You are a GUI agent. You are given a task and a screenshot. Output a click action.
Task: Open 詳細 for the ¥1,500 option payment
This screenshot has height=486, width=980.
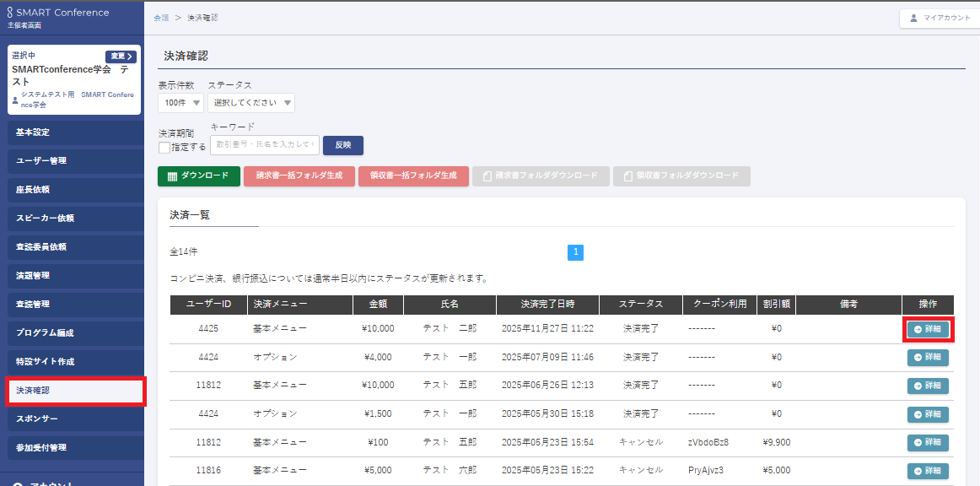[928, 414]
